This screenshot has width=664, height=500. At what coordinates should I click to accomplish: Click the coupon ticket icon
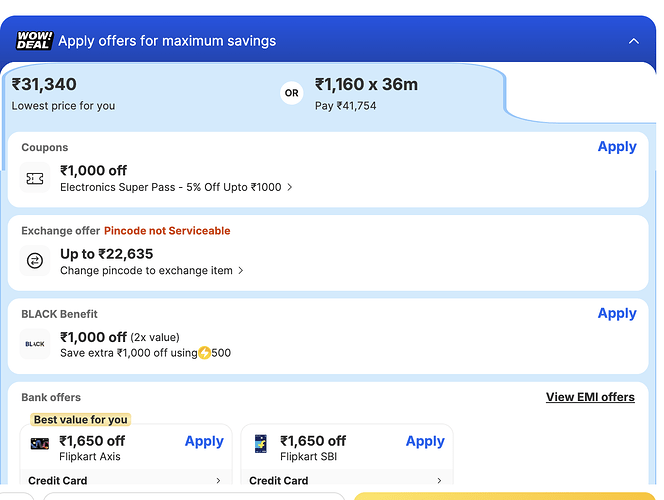coord(35,178)
